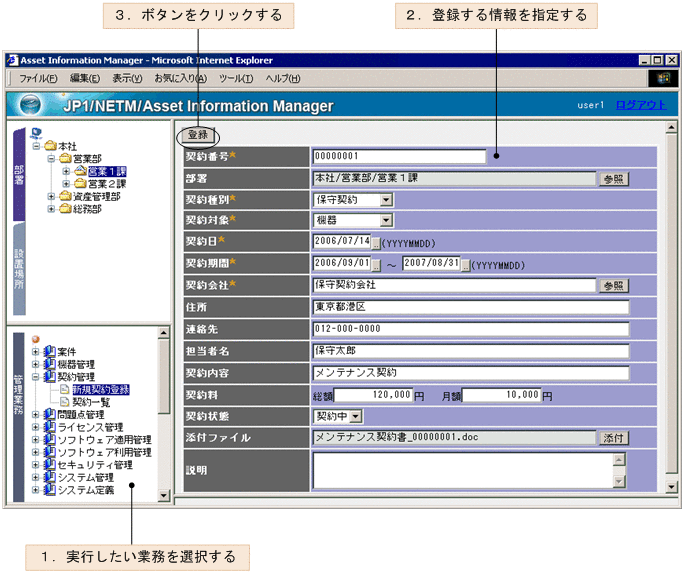Screen dimensions: 685x573
Task: Click the 契約番号 input field
Action: tap(398, 156)
